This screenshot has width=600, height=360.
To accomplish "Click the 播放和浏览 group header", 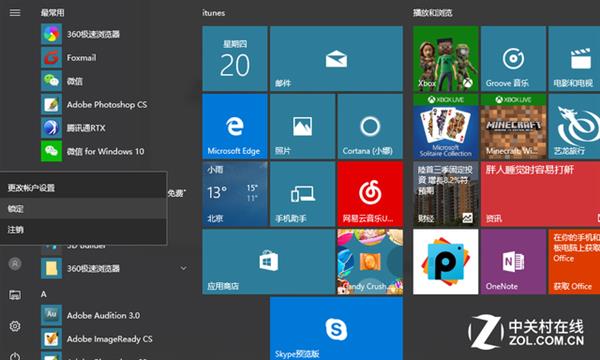I will pos(432,13).
